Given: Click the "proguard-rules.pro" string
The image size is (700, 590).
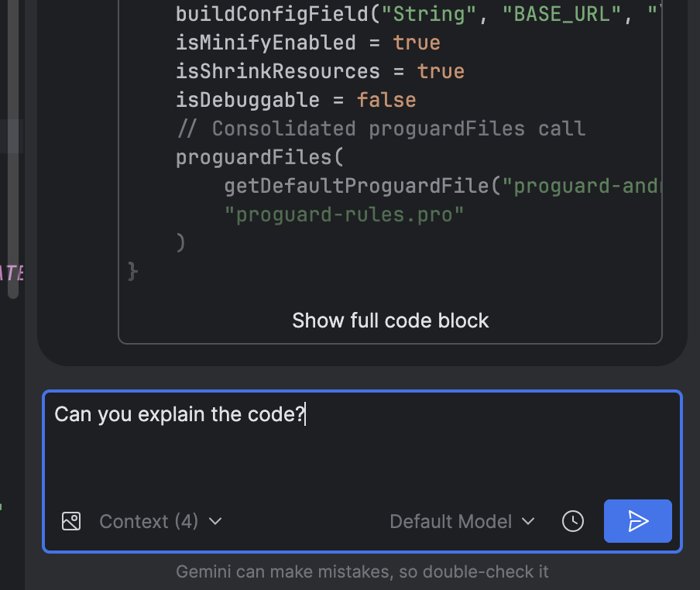Looking at the screenshot, I should [x=344, y=214].
